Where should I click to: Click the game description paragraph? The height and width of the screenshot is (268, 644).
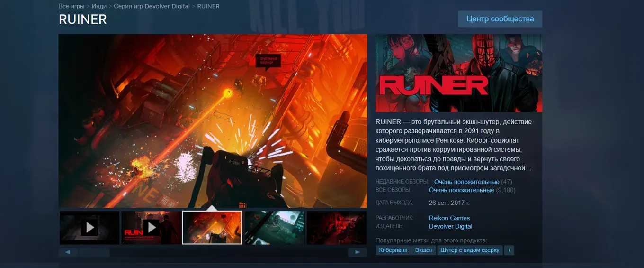tap(454, 145)
